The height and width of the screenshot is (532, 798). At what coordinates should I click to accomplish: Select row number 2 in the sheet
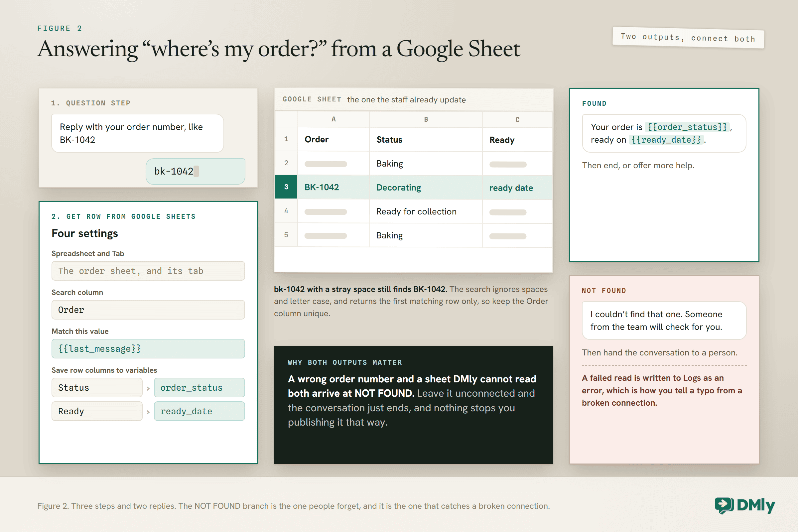tap(286, 163)
